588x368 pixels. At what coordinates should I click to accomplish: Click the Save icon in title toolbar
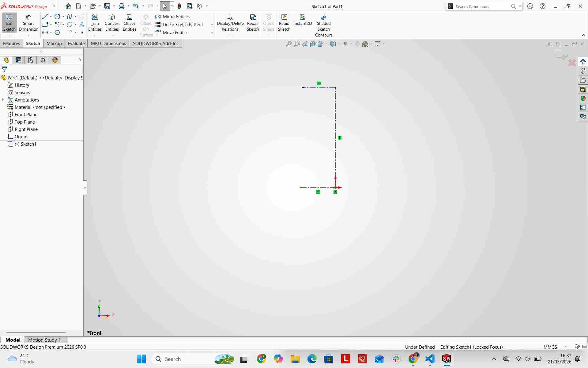tap(107, 6)
